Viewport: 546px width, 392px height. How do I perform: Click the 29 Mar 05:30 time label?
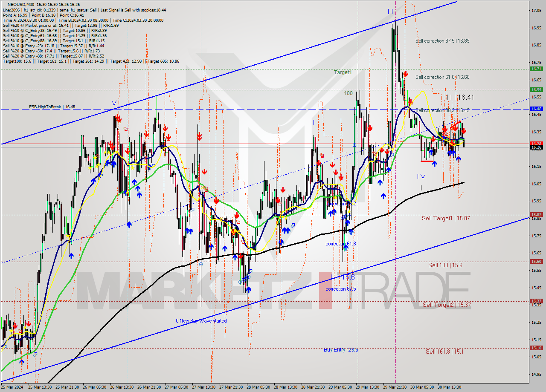click(x=340, y=387)
